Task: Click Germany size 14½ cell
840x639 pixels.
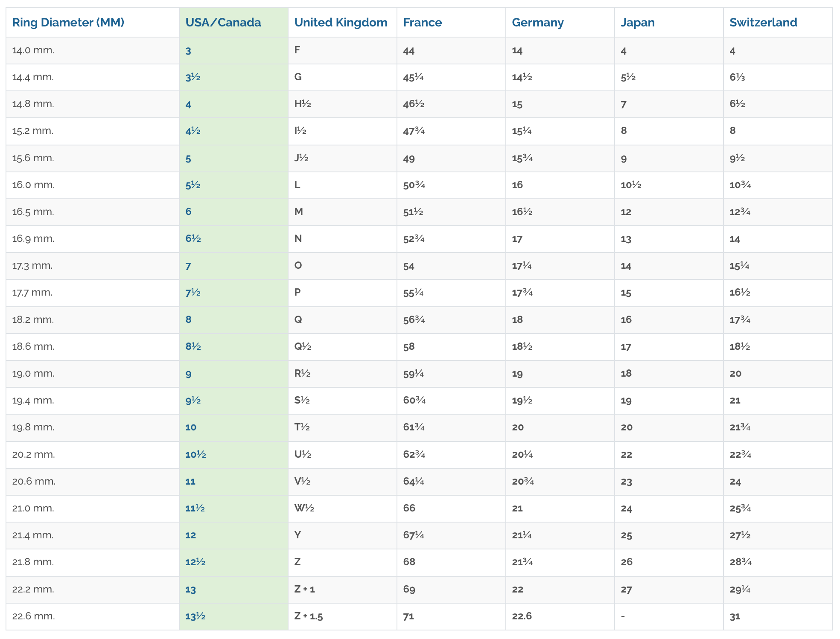Action: click(x=560, y=77)
